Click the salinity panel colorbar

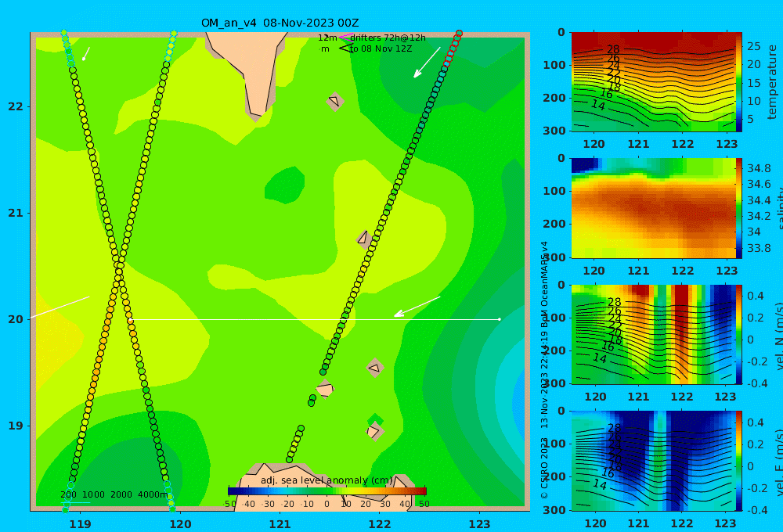coord(739,208)
